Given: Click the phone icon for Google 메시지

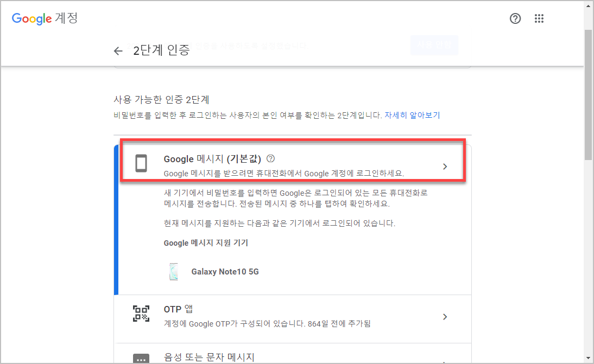Looking at the screenshot, I should tap(141, 163).
